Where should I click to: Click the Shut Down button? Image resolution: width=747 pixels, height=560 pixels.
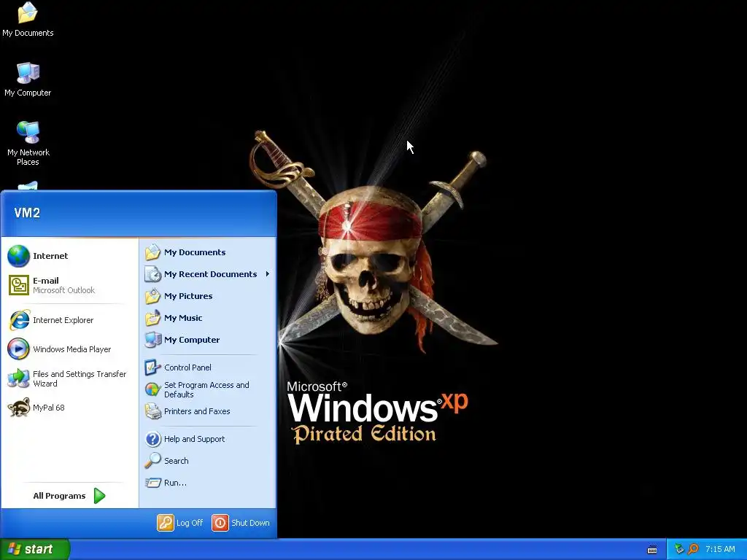point(241,522)
